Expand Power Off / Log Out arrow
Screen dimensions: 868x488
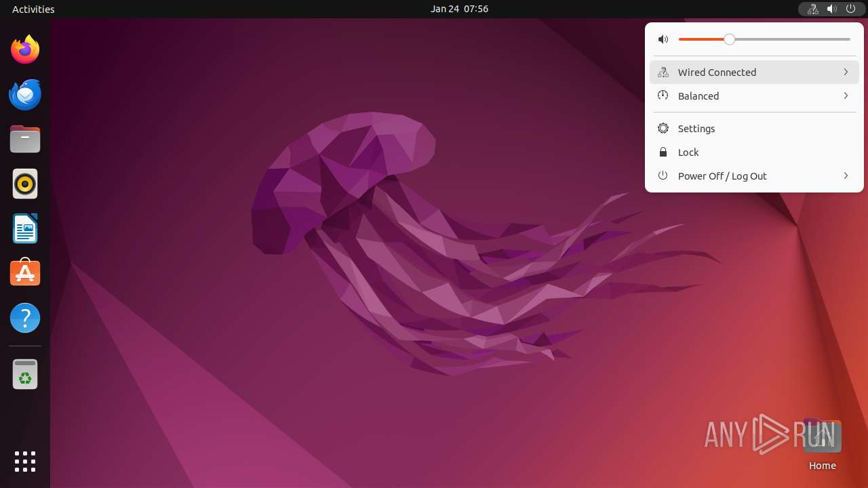pyautogui.click(x=846, y=176)
